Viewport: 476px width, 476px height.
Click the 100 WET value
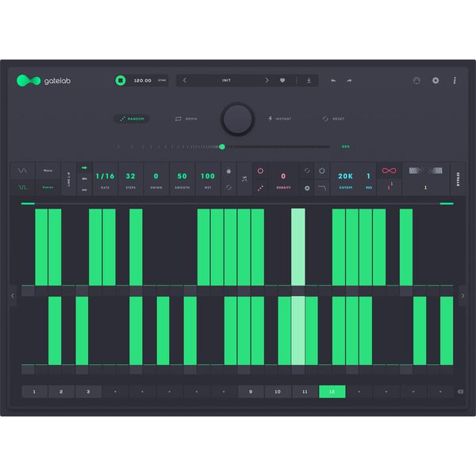pyautogui.click(x=208, y=176)
